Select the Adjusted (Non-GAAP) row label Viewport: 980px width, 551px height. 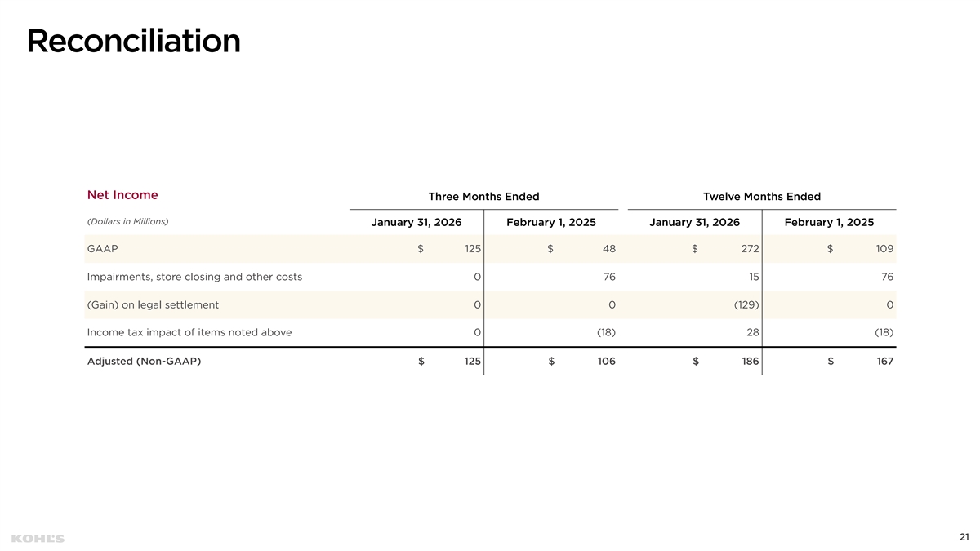point(144,362)
